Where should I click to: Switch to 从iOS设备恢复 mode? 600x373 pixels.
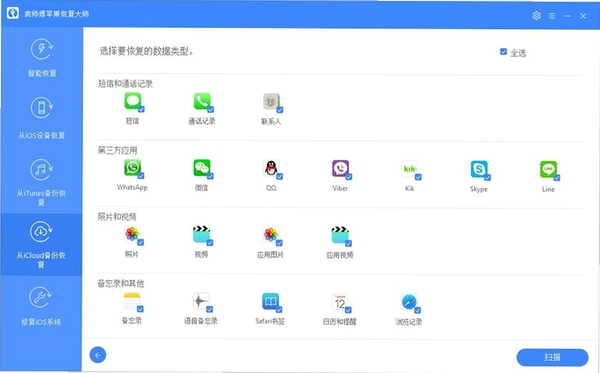42,119
